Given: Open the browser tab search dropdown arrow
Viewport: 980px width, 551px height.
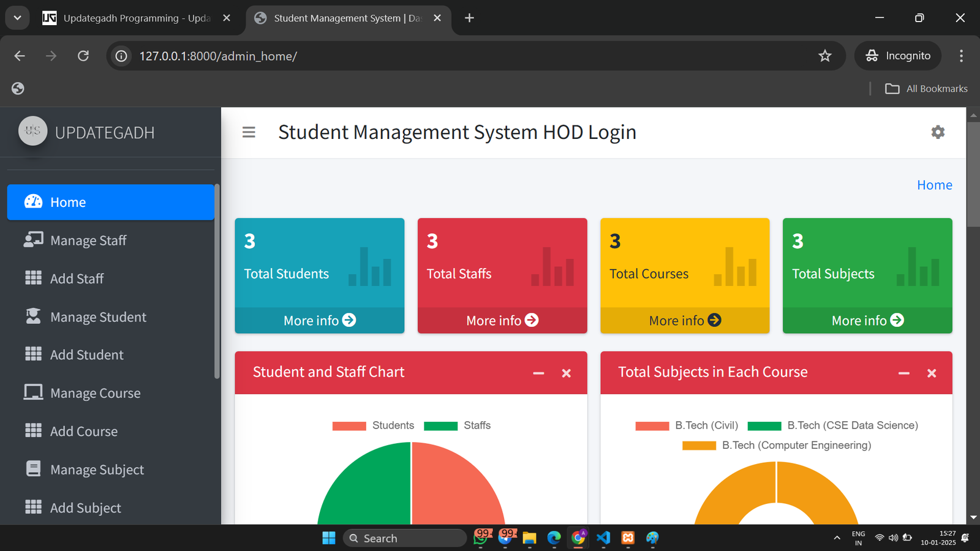Looking at the screenshot, I should click(x=17, y=18).
